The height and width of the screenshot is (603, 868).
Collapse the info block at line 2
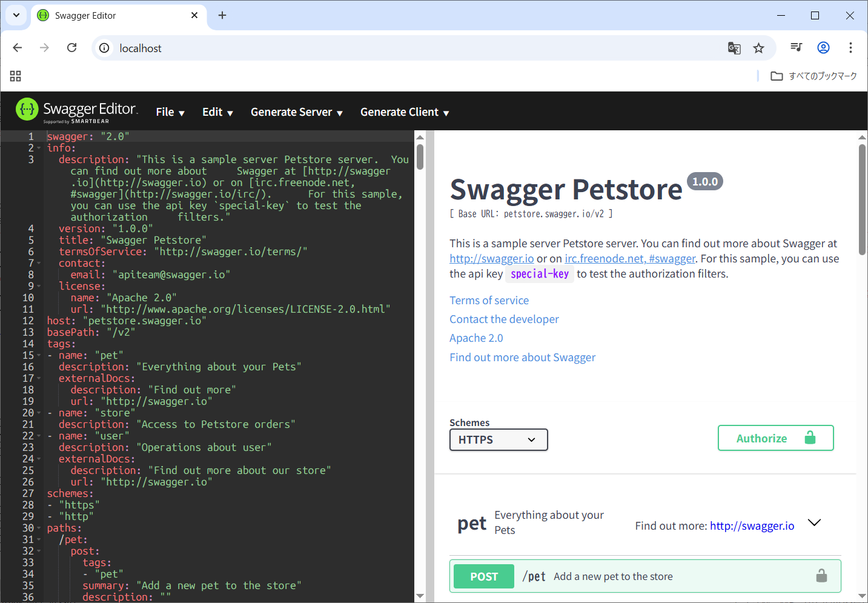pos(39,148)
